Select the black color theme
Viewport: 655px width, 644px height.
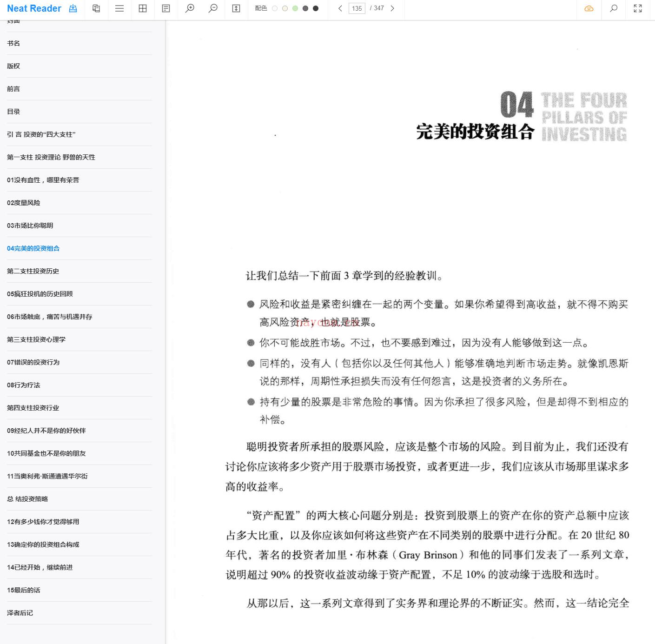(316, 8)
